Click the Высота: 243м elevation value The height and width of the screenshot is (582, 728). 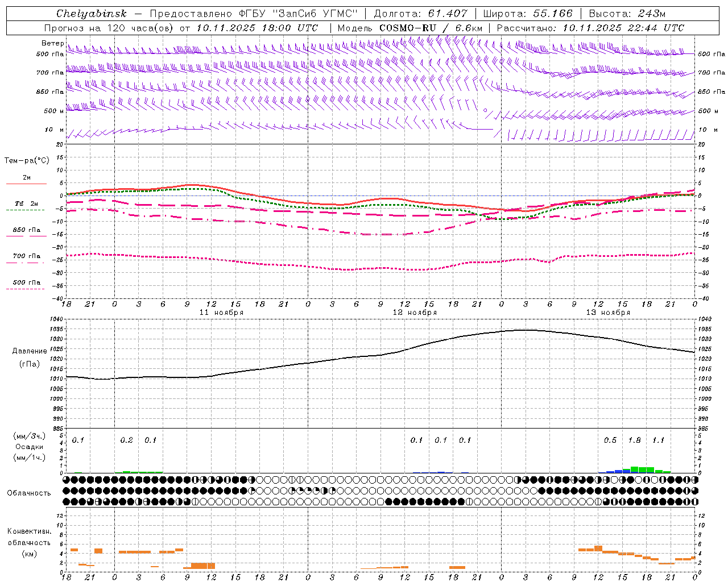[x=627, y=14]
